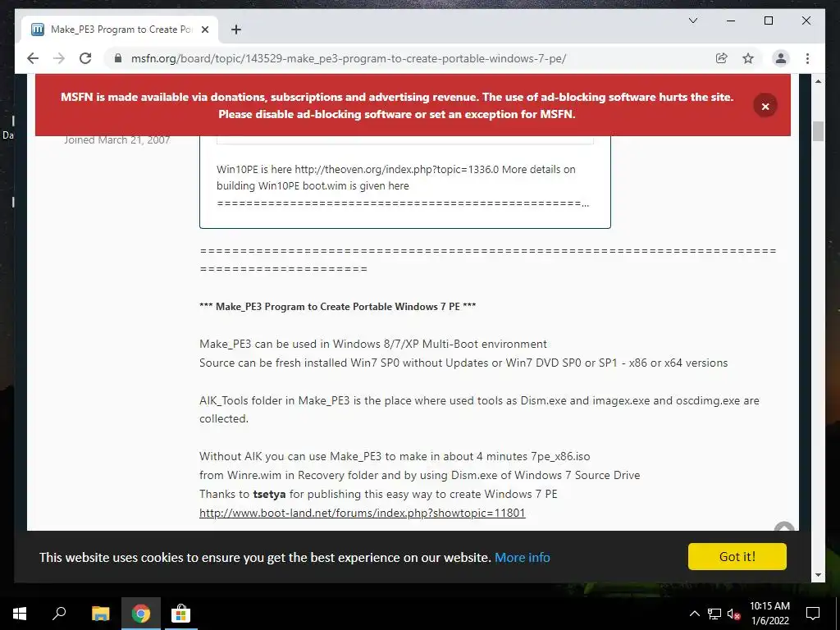The width and height of the screenshot is (840, 630).
Task: Open clock showing 10:15 AM
Action: coord(769,614)
